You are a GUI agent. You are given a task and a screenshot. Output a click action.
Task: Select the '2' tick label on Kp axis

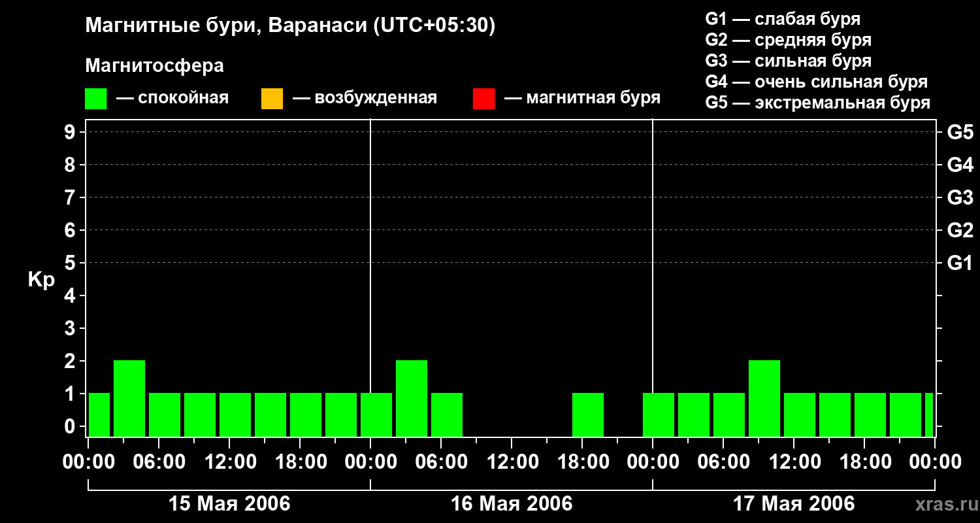coord(71,361)
